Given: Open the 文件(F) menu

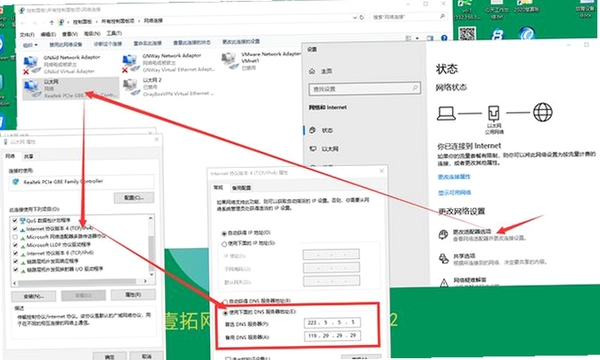Looking at the screenshot, I should point(27,35).
